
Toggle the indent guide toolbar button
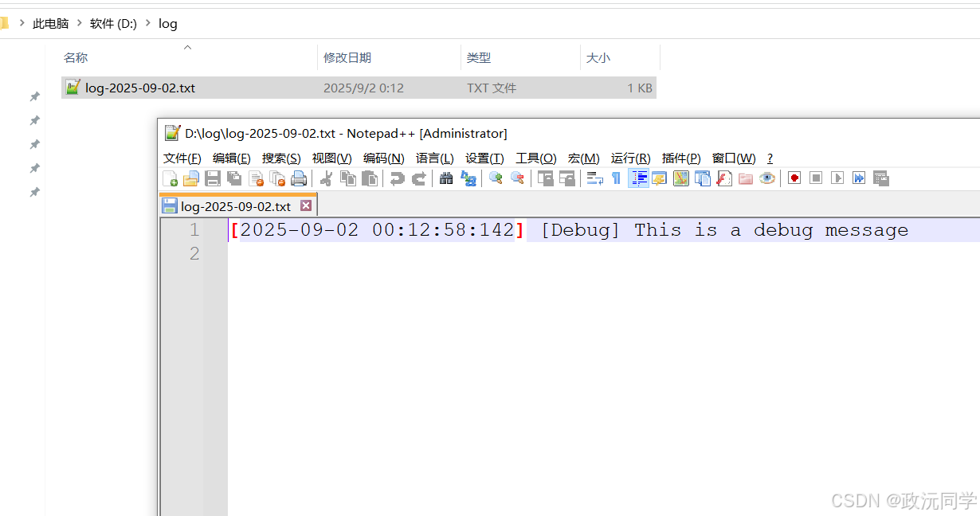tap(638, 178)
